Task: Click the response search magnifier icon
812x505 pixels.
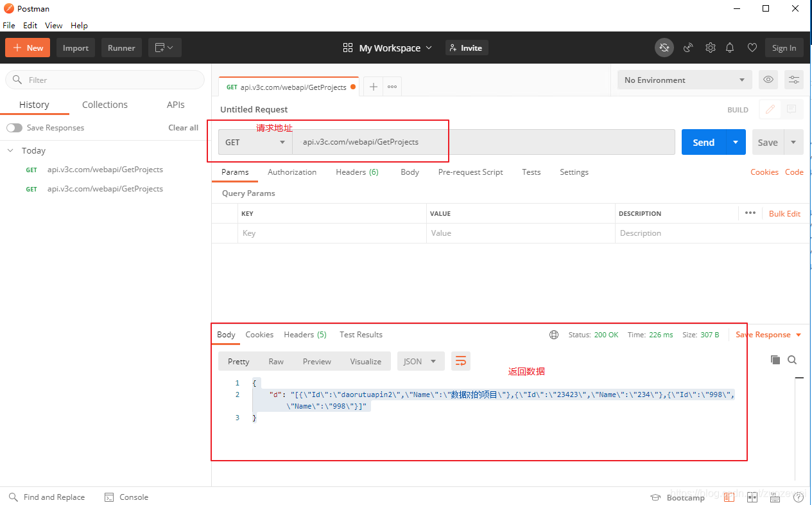Action: [792, 360]
